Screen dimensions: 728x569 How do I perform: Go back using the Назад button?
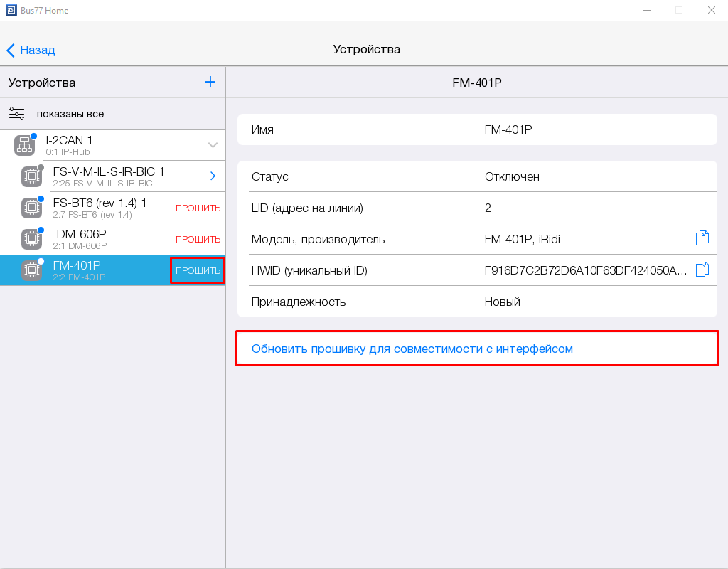[31, 50]
